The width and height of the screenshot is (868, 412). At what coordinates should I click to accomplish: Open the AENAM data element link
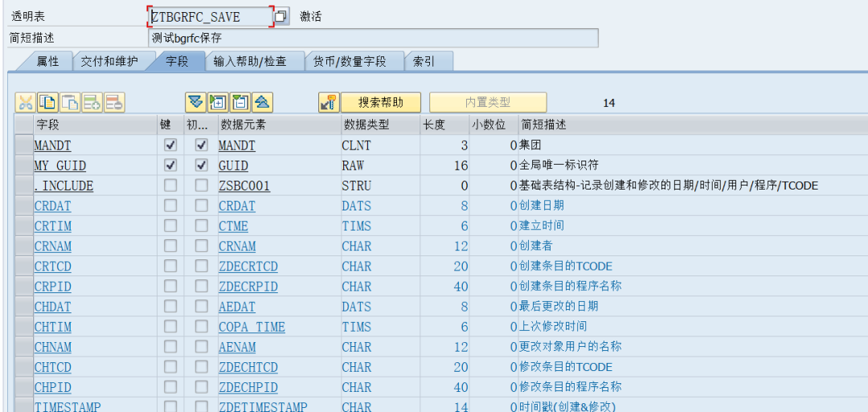pos(237,347)
